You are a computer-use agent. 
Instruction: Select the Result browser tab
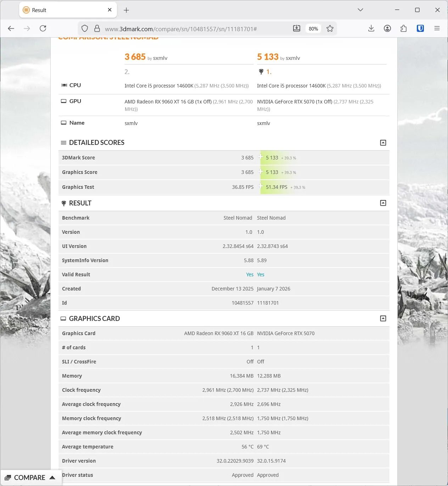[68, 10]
